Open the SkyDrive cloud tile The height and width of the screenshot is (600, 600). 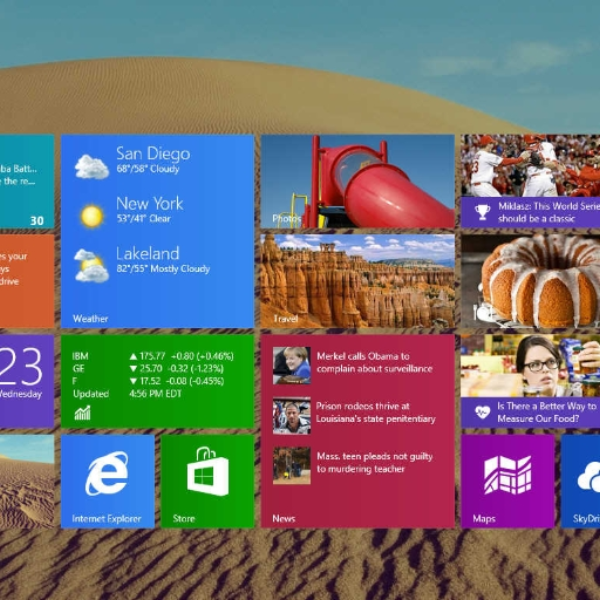[x=580, y=481]
